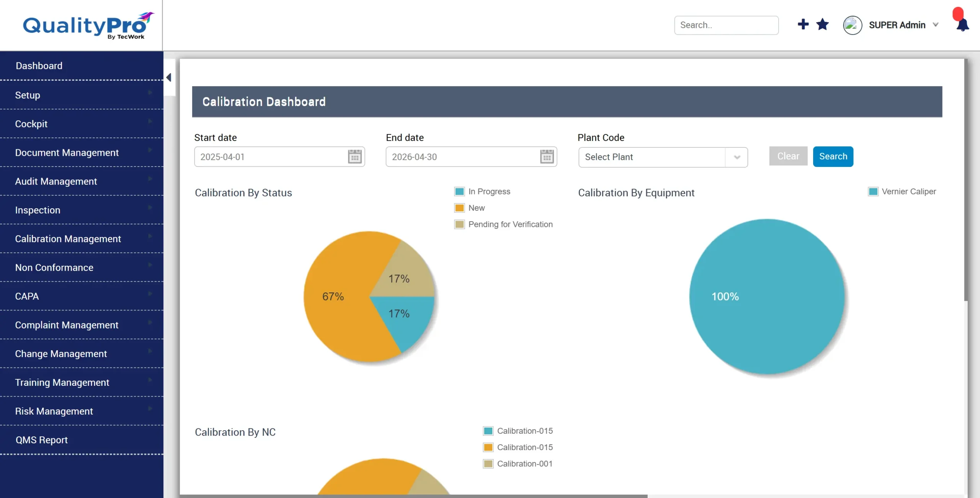The height and width of the screenshot is (498, 980).
Task: Expand Inspection submenu arrow
Action: point(150,207)
